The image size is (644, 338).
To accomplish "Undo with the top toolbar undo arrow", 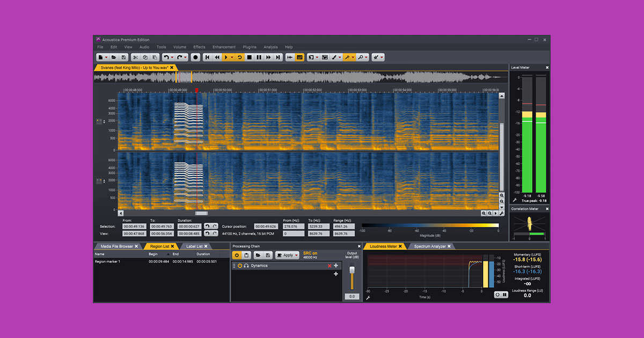I will coord(166,57).
